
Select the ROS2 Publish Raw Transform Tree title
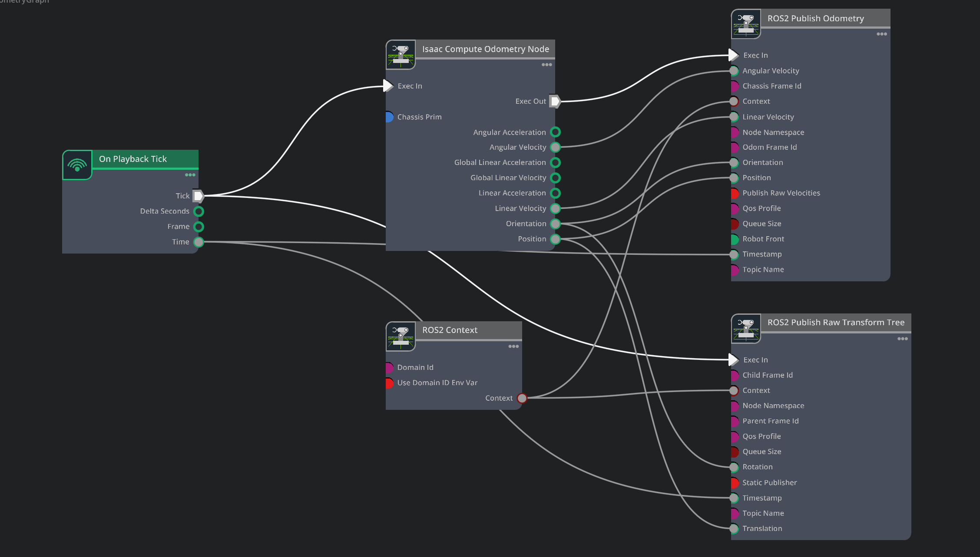point(836,322)
